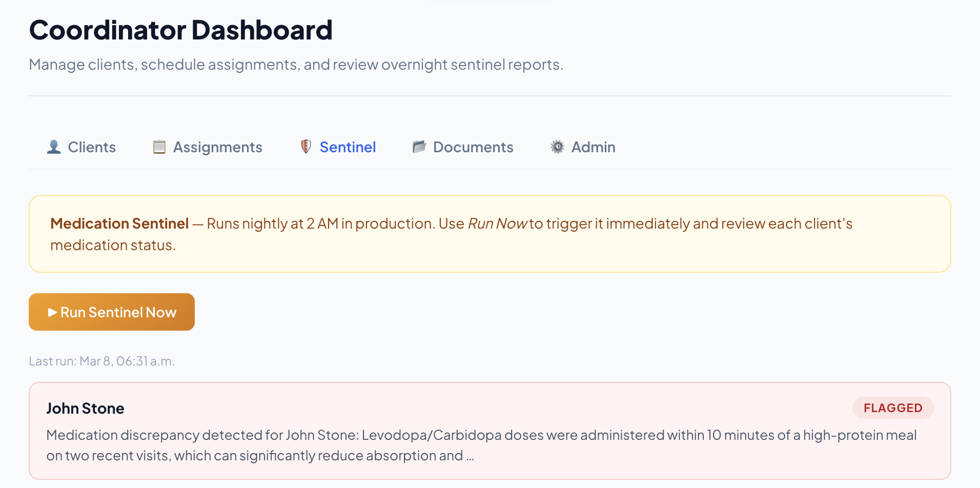Viewport: 980px width, 488px height.
Task: Click the play triangle on Run Sentinel Now
Action: tap(52, 312)
